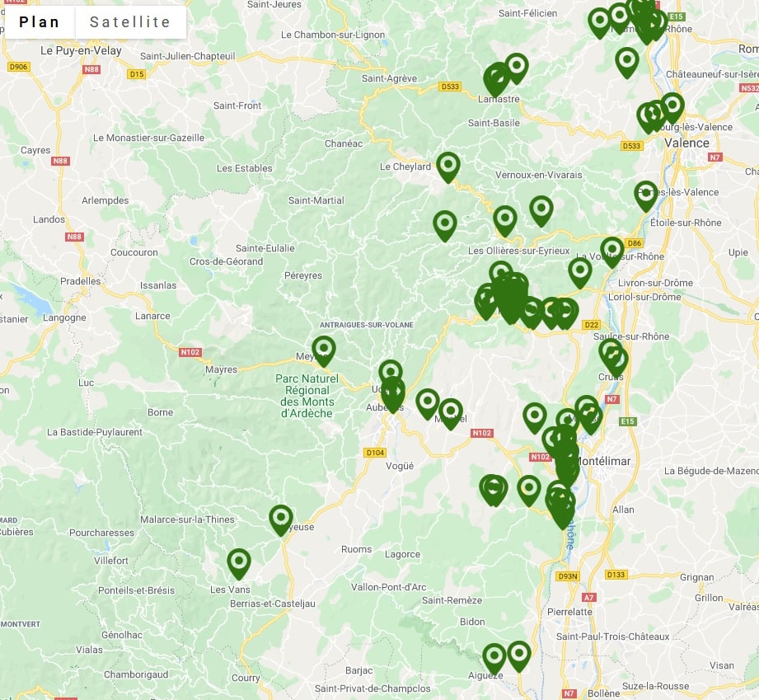Select the marker above Antraigues-sur-Volane, south of Le Cheylard
The width and height of the screenshot is (759, 700).
pyautogui.click(x=445, y=224)
